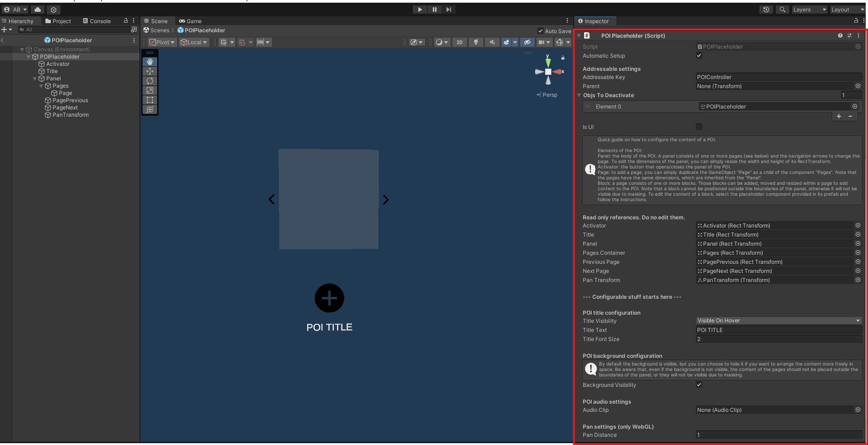Select the Move tool in scene toolbar
Viewport: 868px width, 445px height.
coord(150,71)
